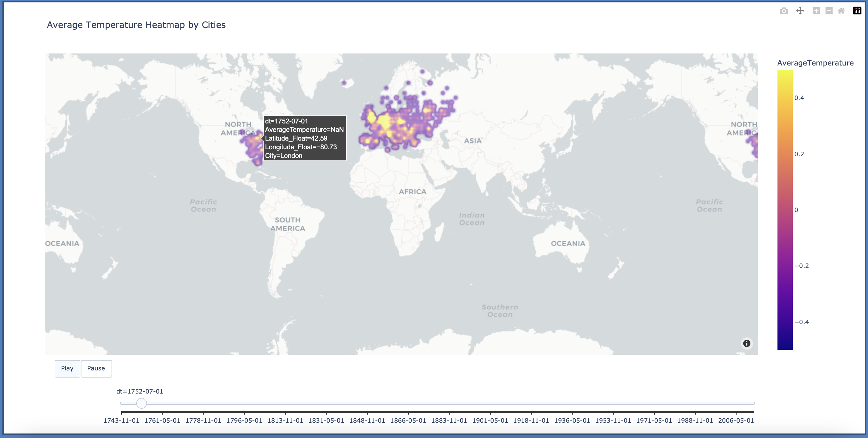Open map attribution via the info icon
Viewport: 868px width, 438px height.
click(x=746, y=343)
